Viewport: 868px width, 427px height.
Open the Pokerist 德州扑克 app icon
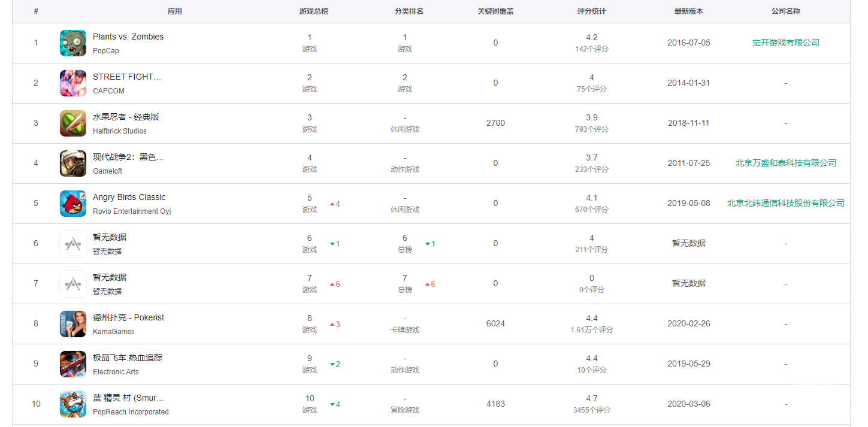73,324
